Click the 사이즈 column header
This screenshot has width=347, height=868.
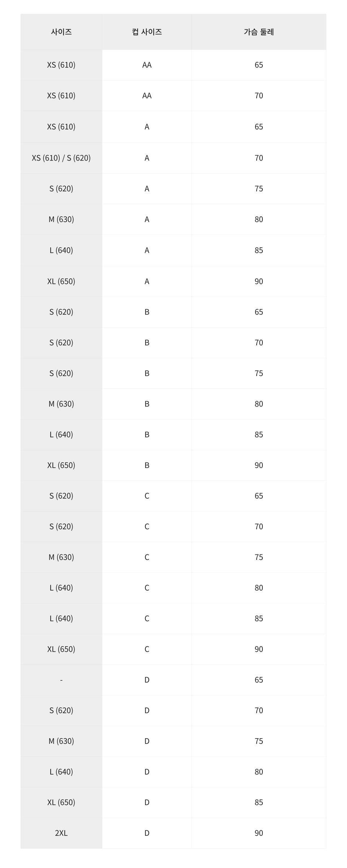point(61,32)
